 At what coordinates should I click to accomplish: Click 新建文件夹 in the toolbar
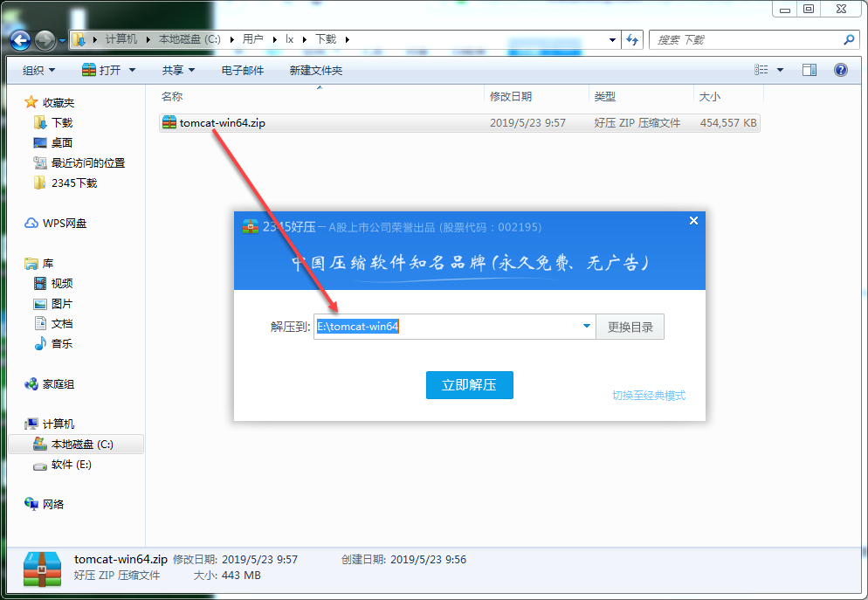coord(316,70)
